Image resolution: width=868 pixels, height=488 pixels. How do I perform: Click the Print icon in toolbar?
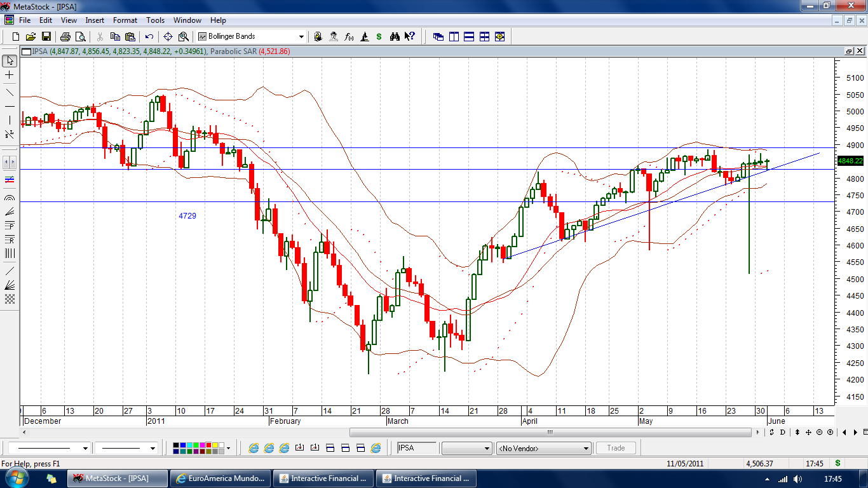(x=65, y=37)
